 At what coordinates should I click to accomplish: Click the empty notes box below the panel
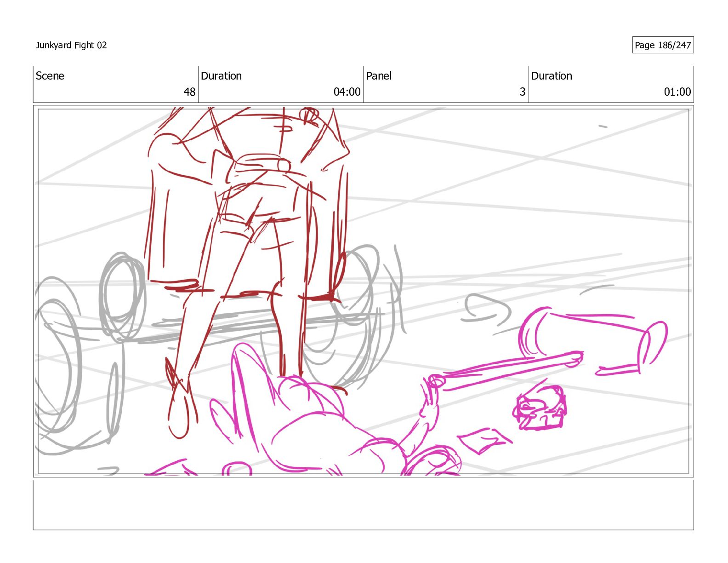[x=363, y=505]
